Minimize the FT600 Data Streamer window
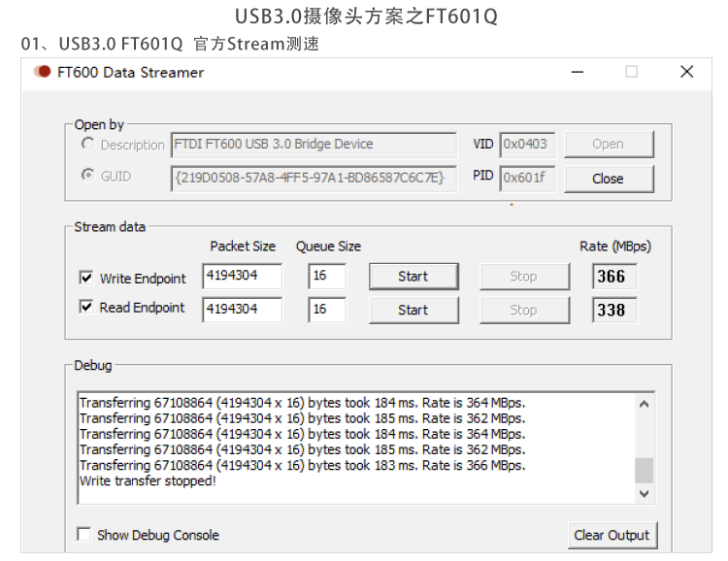This screenshot has height=561, width=728. [578, 72]
